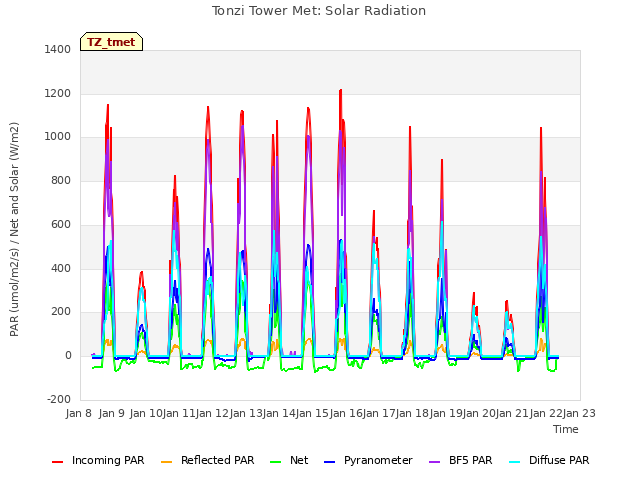Click the 1200 y-axis tick label

click(x=58, y=93)
